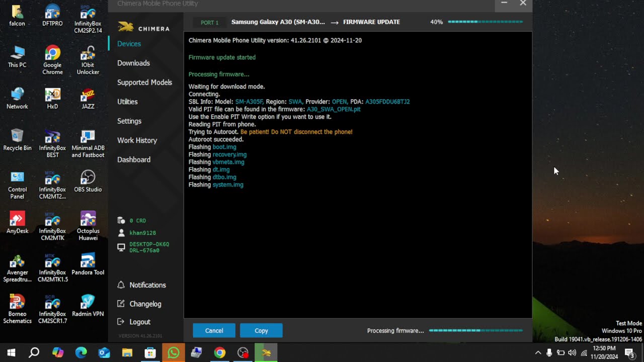Click the 'Firmware update started' log line

click(222, 57)
